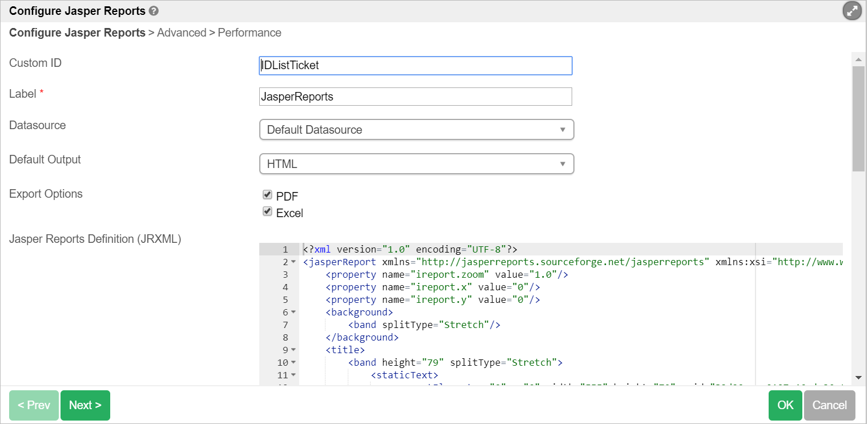Click the help question mark icon
Viewport: 868px width, 424px height.
(154, 11)
